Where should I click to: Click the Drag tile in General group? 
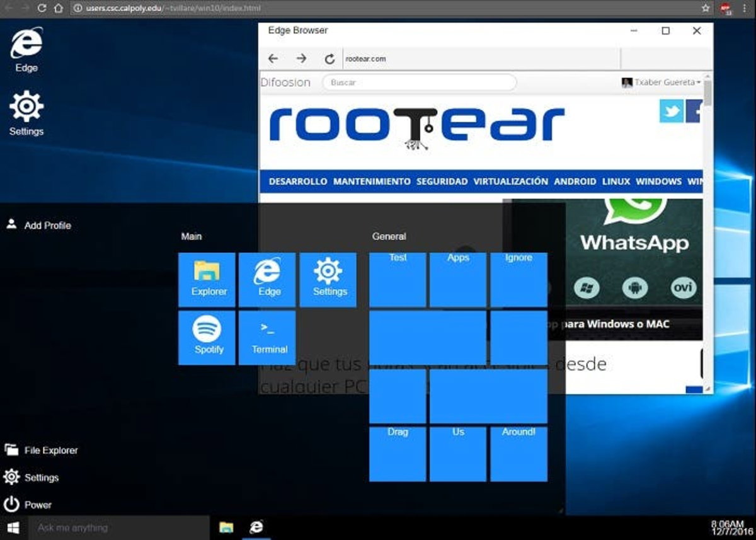click(x=398, y=454)
